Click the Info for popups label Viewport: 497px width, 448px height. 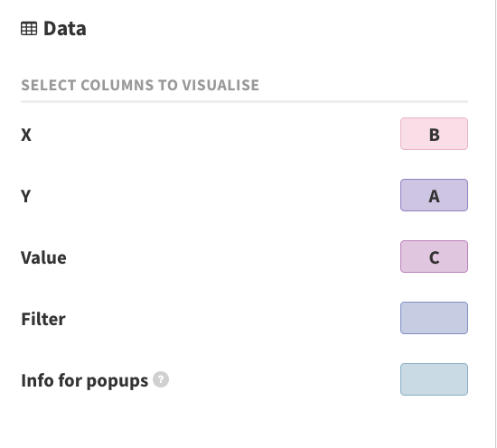click(85, 380)
